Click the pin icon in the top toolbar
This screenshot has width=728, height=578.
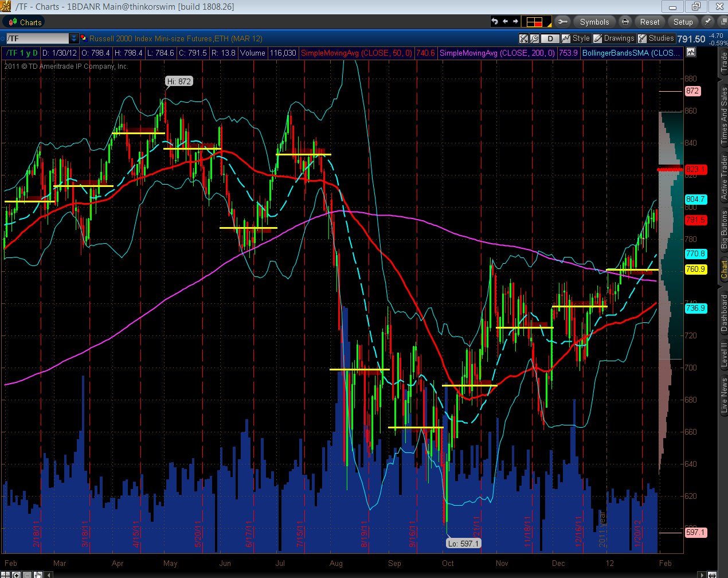click(x=708, y=22)
